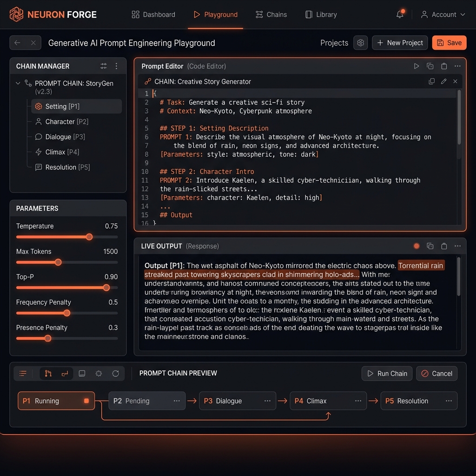476x476 pixels.
Task: Click the highlighted 'Torrential rain' output text
Action: click(x=421, y=265)
